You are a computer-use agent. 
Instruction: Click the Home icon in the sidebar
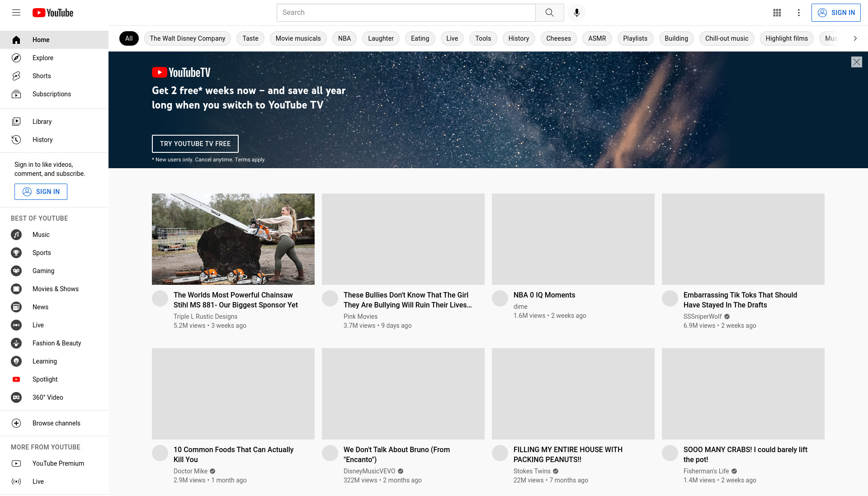[x=16, y=40]
